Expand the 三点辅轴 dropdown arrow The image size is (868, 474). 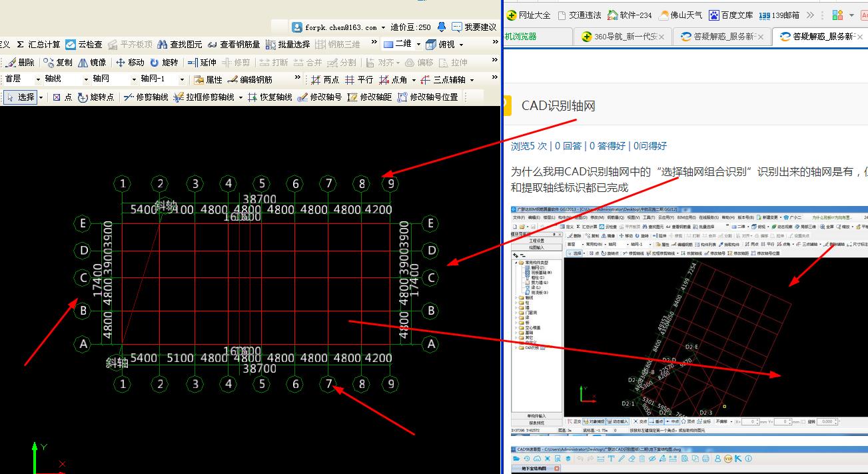pyautogui.click(x=472, y=80)
